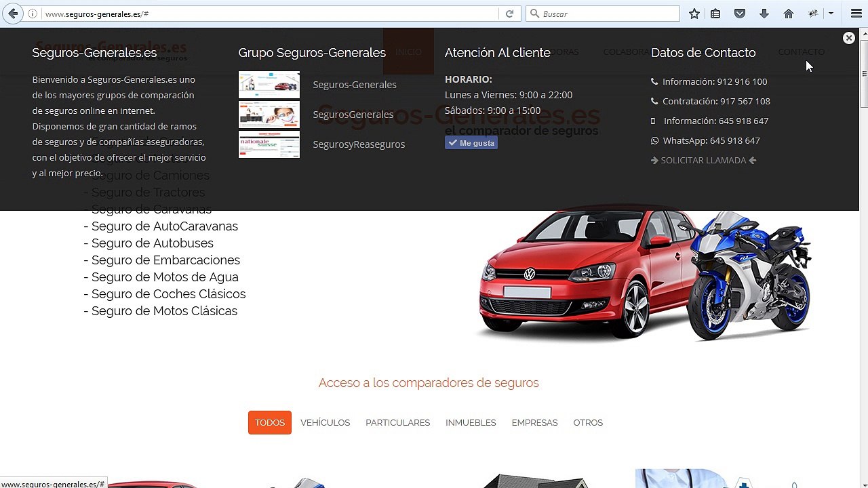
Task: Filter comparators by INMUEBLES
Action: [x=471, y=422]
